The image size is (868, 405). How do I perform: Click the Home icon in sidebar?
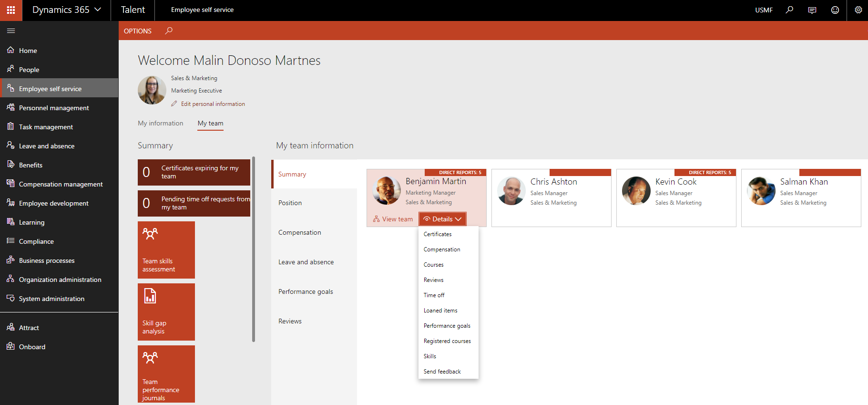click(x=10, y=50)
